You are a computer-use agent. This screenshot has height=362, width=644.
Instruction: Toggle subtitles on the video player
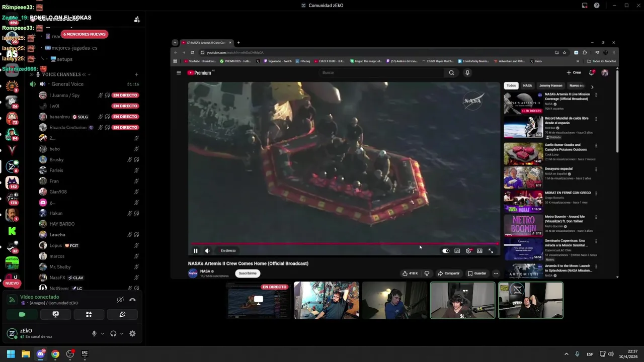click(457, 250)
